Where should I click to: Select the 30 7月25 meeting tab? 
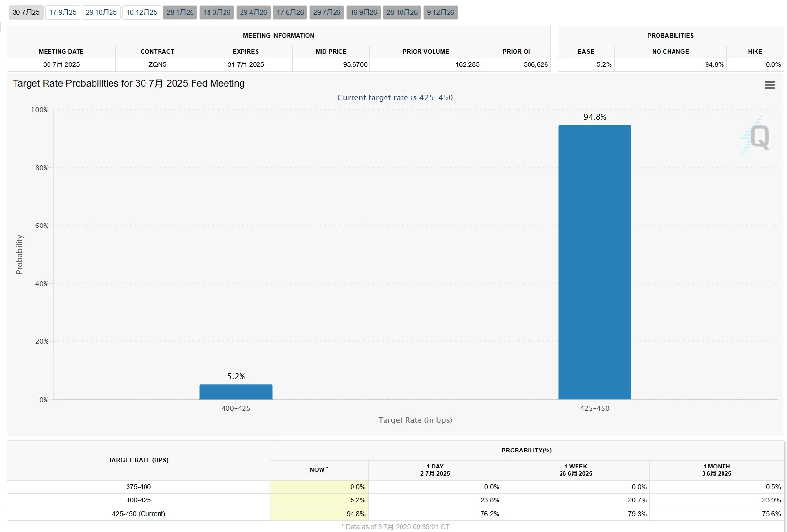pos(26,12)
